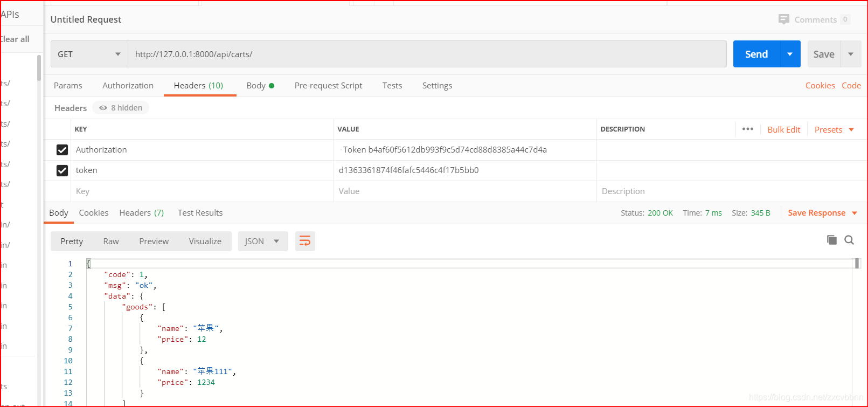Switch response view to Raw
Viewport: 868px width, 407px height.
(111, 241)
